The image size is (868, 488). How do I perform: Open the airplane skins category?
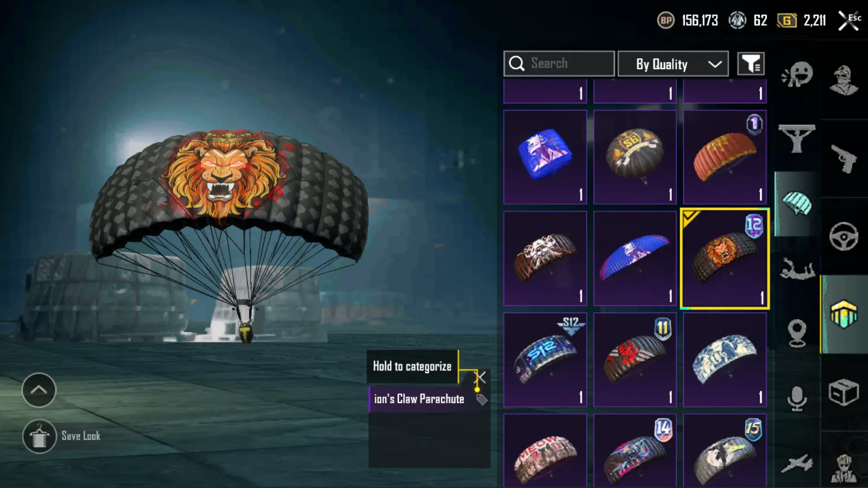pos(797,464)
